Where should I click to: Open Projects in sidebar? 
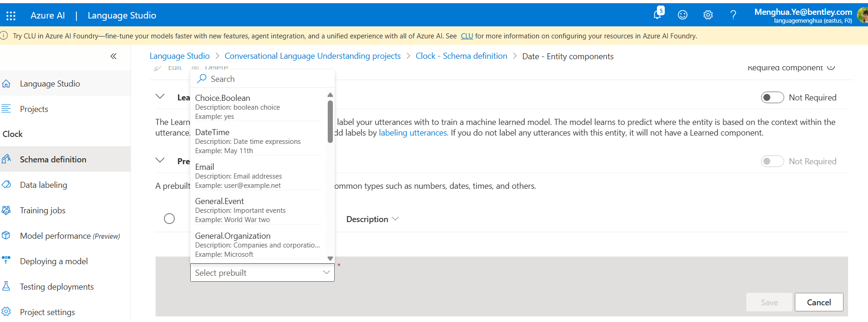[x=65, y=109]
